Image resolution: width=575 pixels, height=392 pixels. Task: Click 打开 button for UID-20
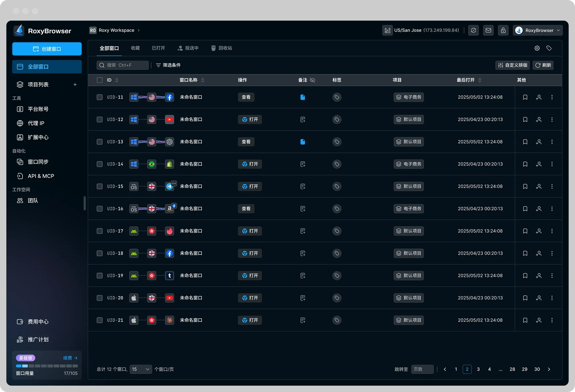point(250,298)
